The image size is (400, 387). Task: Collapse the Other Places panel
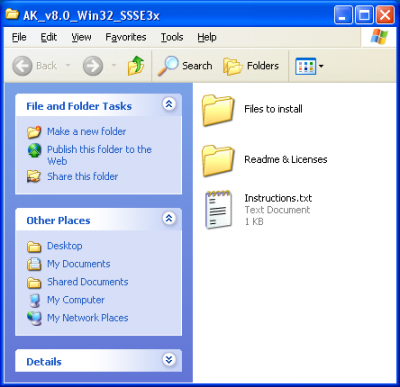[x=169, y=218]
